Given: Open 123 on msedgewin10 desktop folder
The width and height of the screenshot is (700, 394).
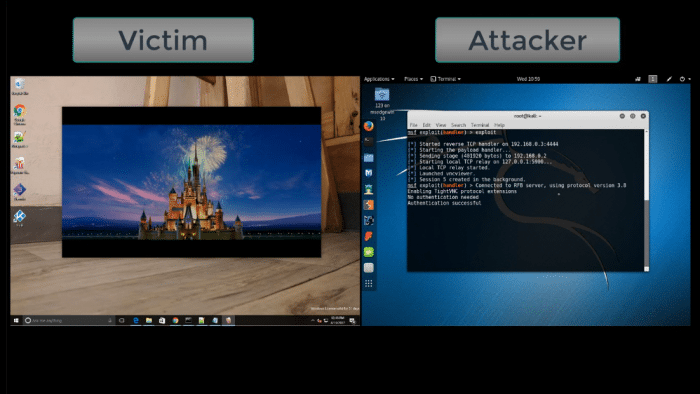Looking at the screenshot, I should pos(382,104).
